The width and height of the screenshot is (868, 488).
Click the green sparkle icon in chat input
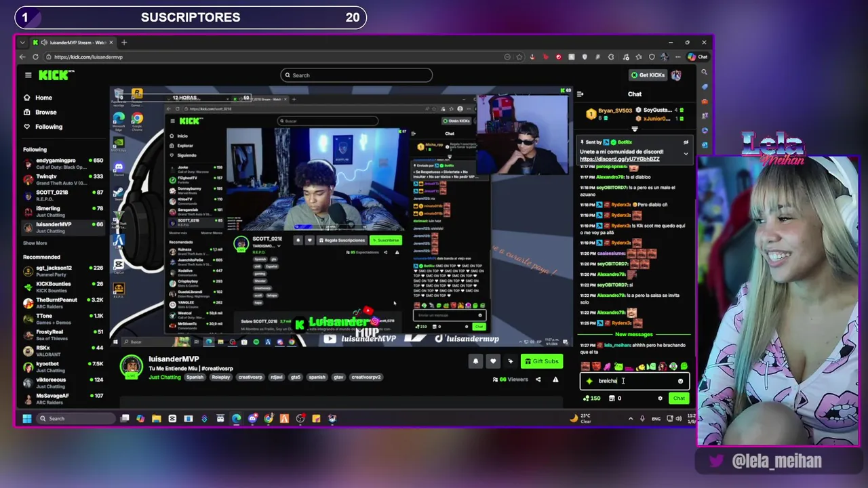point(589,381)
